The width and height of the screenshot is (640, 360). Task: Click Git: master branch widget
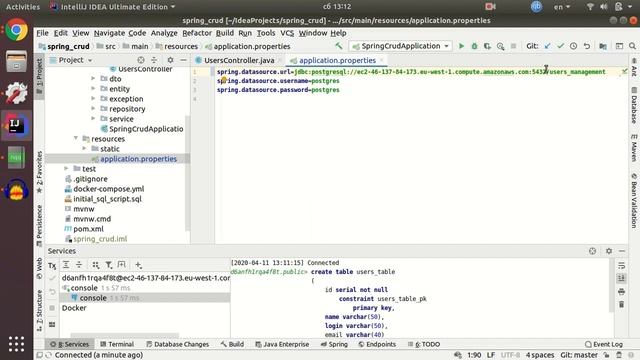pyautogui.click(x=579, y=355)
